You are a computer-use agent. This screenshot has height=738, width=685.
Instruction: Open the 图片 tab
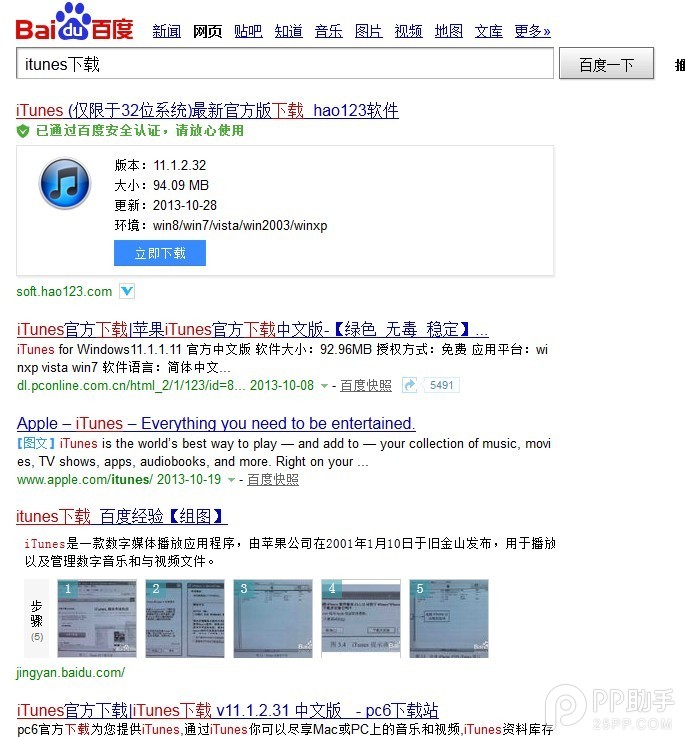pos(369,31)
